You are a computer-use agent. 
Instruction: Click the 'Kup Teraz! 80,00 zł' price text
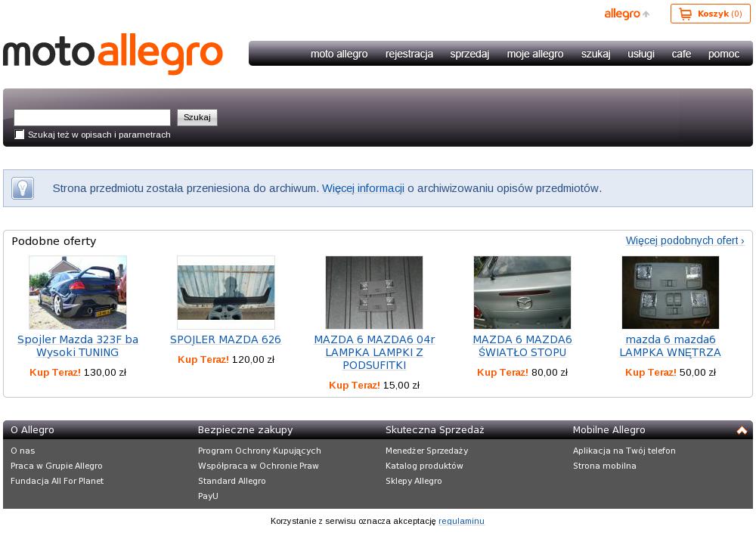[x=522, y=372]
